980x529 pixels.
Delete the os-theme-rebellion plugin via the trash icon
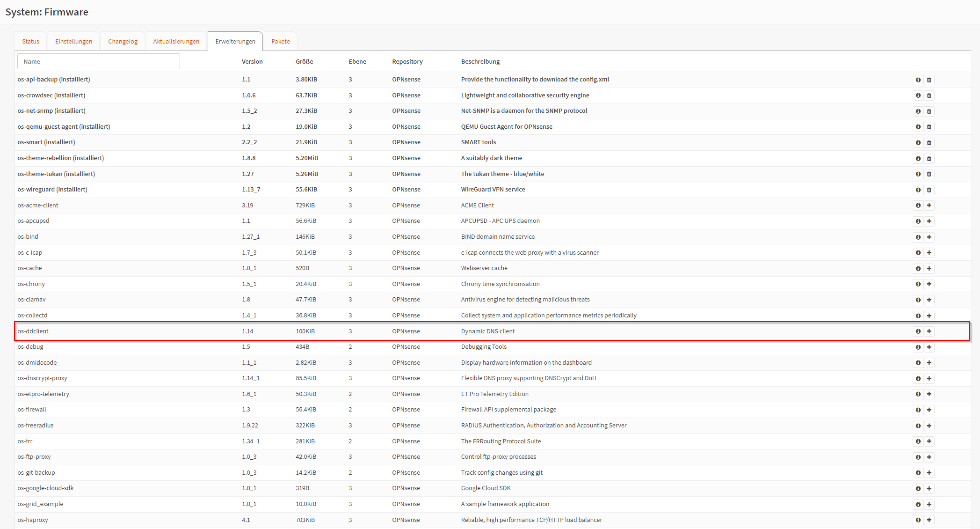tap(929, 158)
